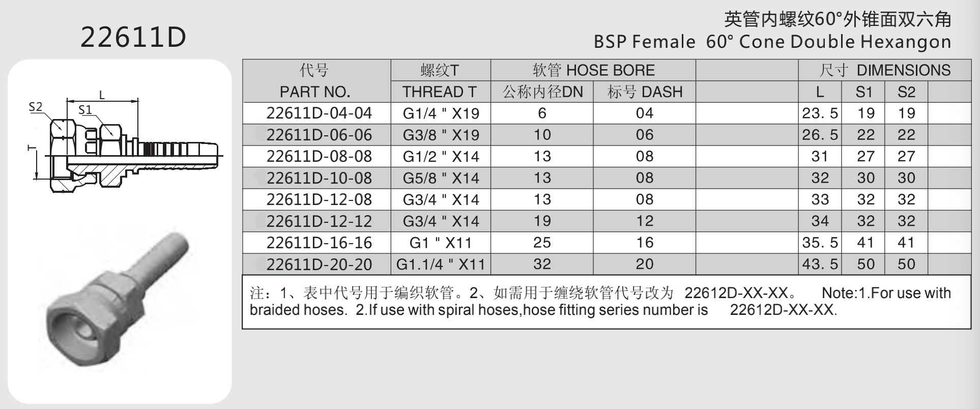Screen dimensions: 980x409
Task: Click the 22611D product title
Action: click(x=133, y=37)
